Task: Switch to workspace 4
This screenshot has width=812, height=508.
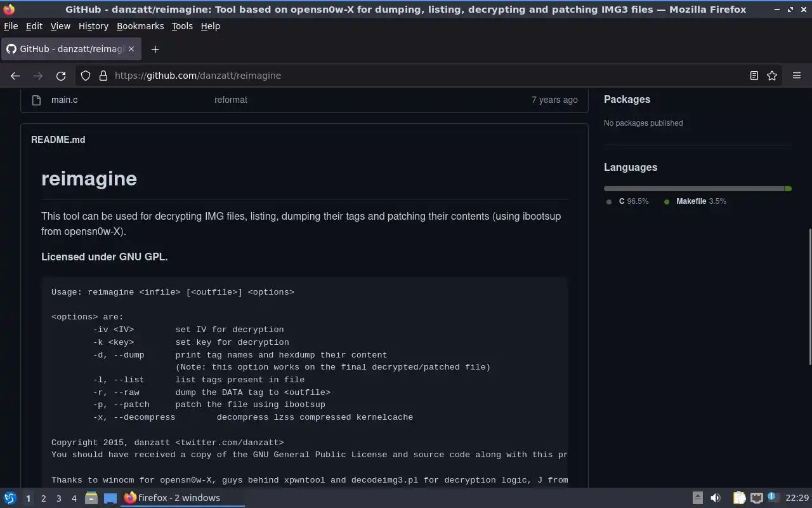Action: 74,498
